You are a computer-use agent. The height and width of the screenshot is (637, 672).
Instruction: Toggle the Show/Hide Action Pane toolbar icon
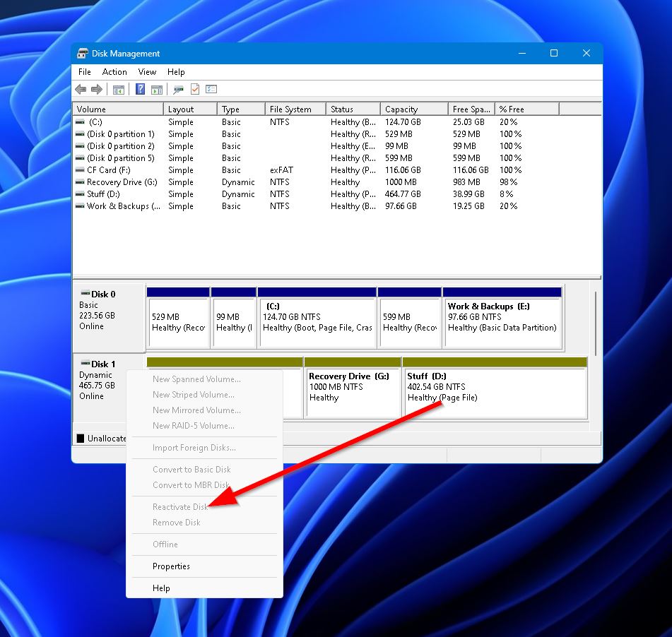[155, 89]
